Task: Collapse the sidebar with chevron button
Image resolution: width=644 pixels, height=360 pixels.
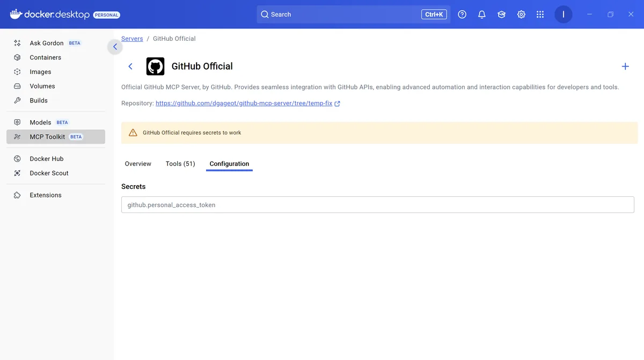Action: click(115, 47)
